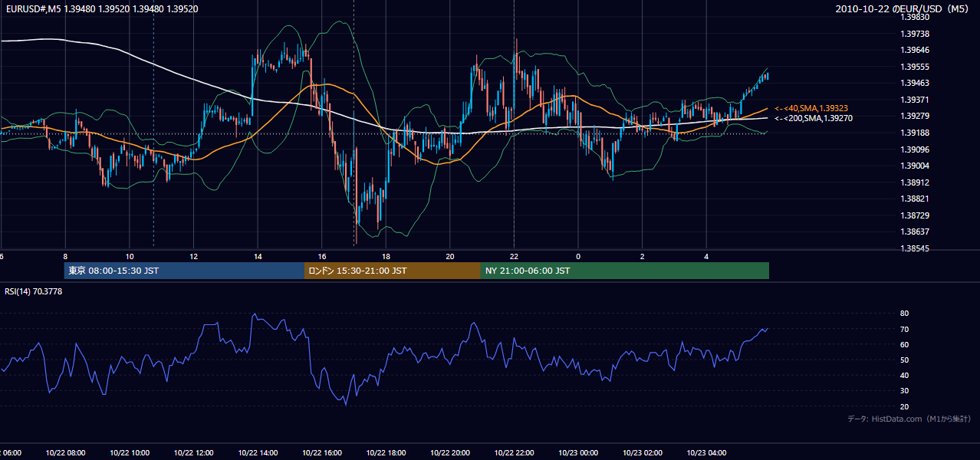Viewport: 980px width, 460px height.
Task: Click hour 2 on price chart time axis
Action: coord(642,256)
